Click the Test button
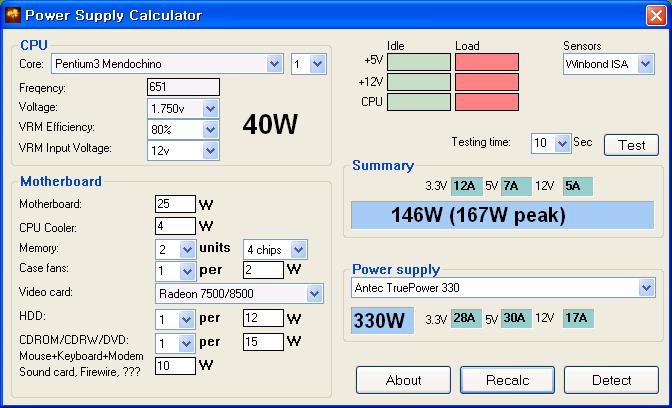The height and width of the screenshot is (408, 672). click(631, 145)
